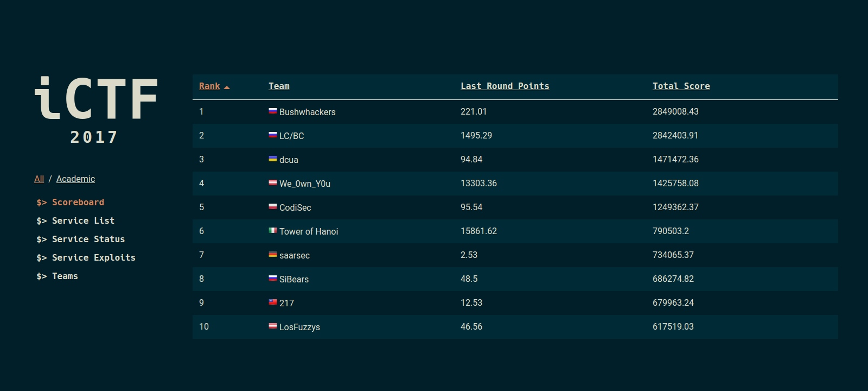Click last round points 221.01
868x391 pixels.
[x=474, y=111]
